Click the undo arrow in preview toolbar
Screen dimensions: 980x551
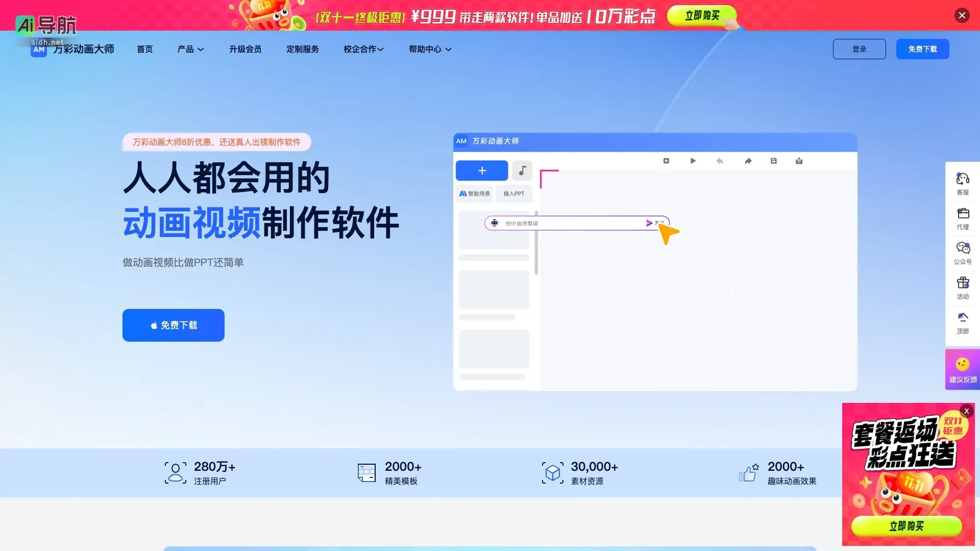point(719,161)
